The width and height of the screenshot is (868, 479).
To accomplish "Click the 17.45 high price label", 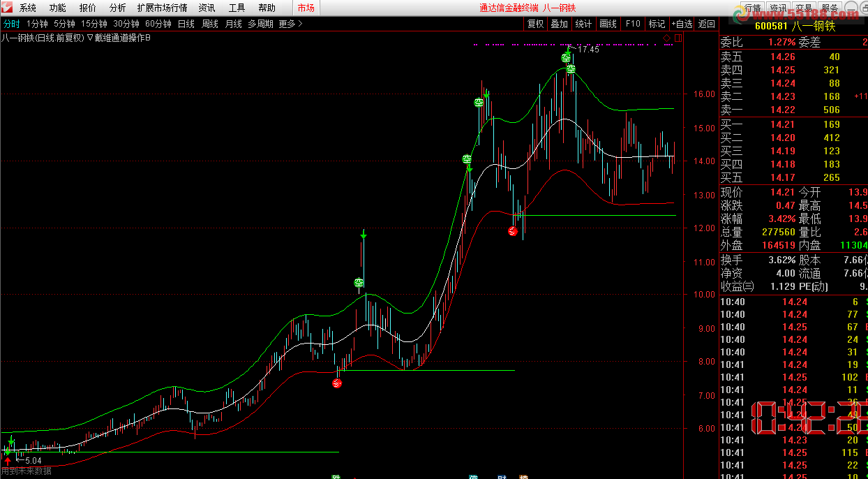I will click(x=588, y=50).
